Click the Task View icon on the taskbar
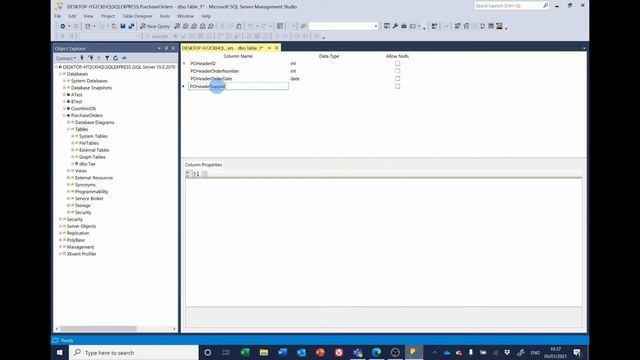 pos(226,352)
